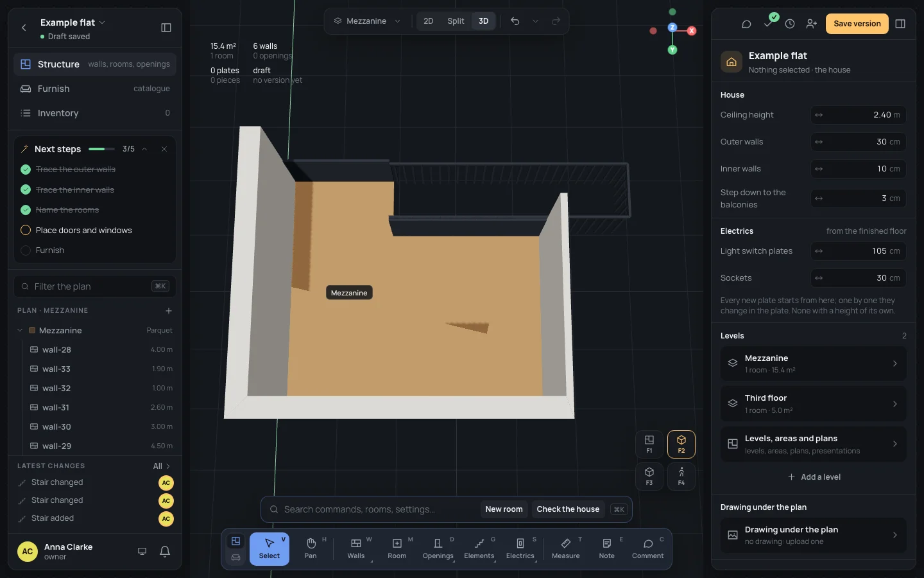Screen dimensions: 924x578
Task: Check off the Furnish step
Action: (x=26, y=250)
